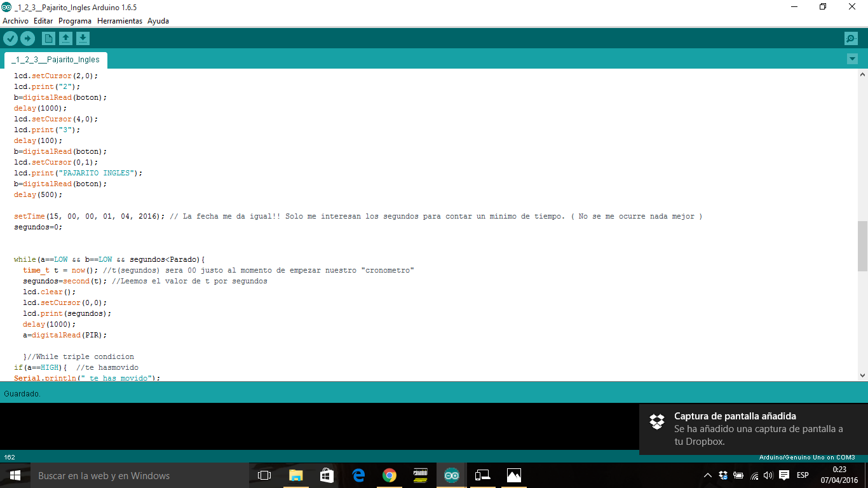The image size is (868, 488).
Task: Open the Archivo menu
Action: 15,21
